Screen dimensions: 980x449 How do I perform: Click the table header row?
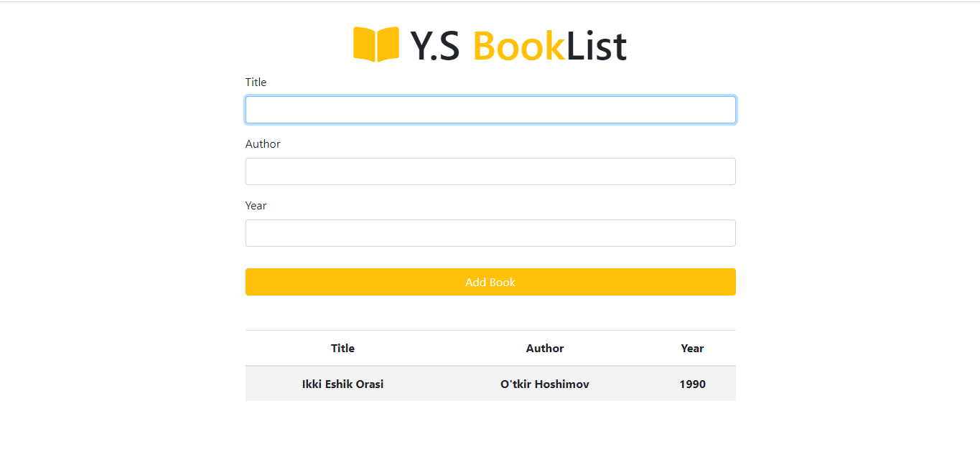tap(490, 349)
